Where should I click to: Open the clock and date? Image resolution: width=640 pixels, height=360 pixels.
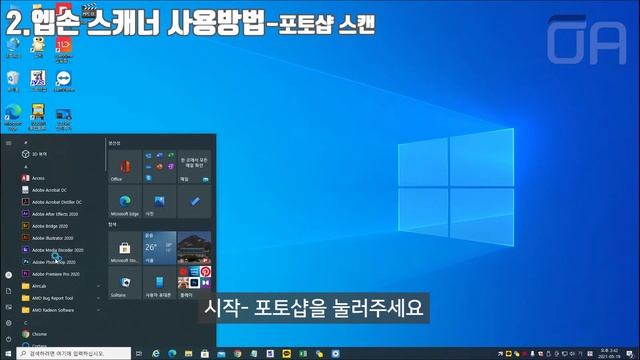click(x=609, y=353)
